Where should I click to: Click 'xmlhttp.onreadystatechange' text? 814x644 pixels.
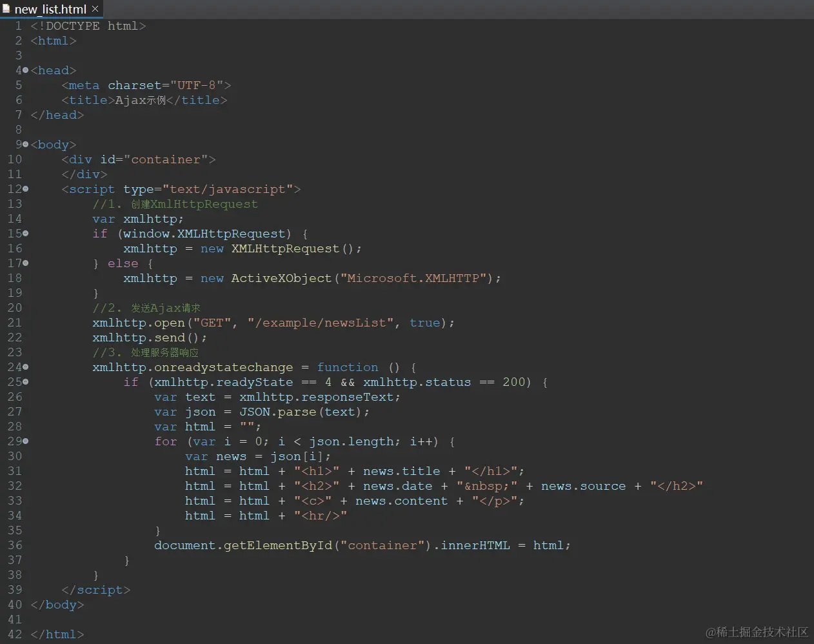point(192,367)
